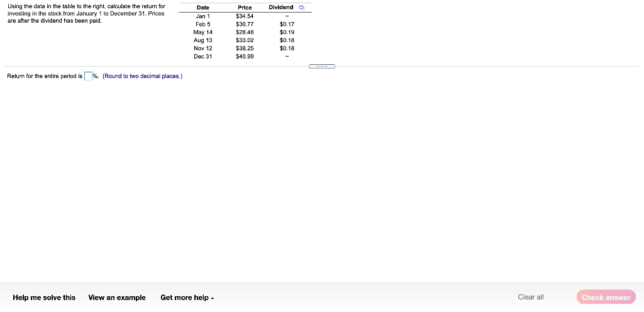
Task: Click the Date column header
Action: coord(203,8)
